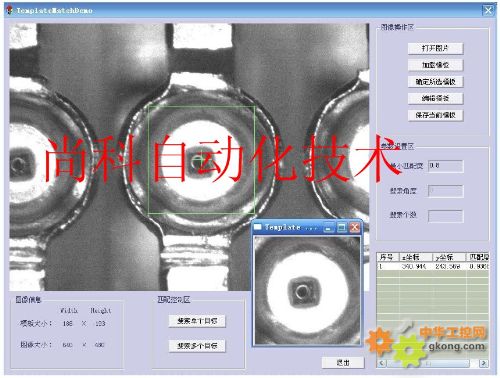Screen dimensions: 500x378
Task: Focus the search count input field
Action: 446,216
